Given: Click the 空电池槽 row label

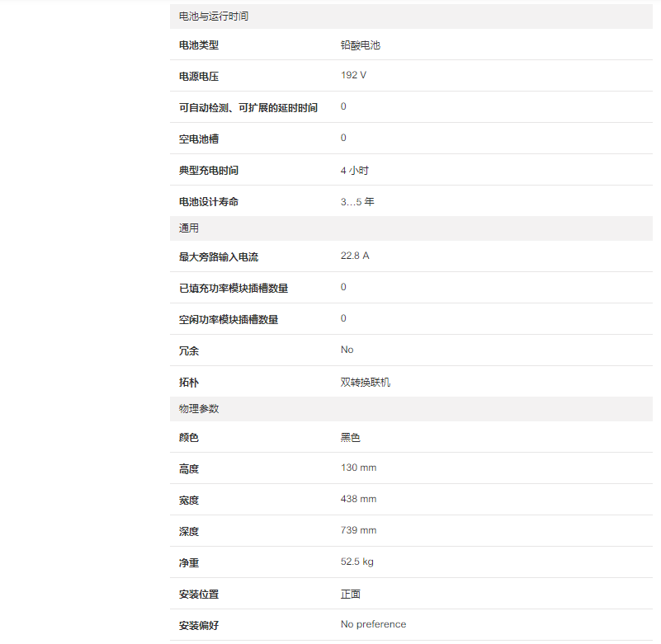Looking at the screenshot, I should tap(199, 139).
